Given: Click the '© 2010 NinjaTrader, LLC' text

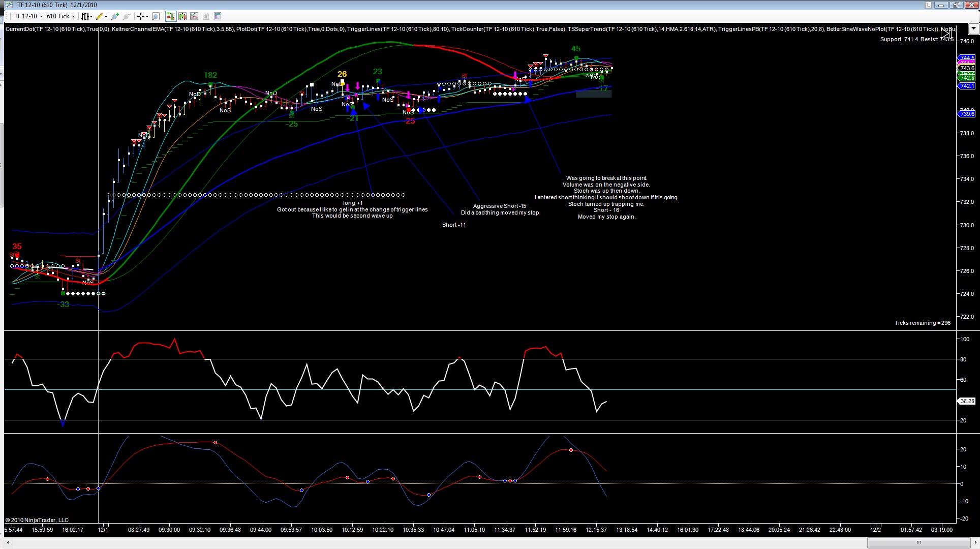Looking at the screenshot, I should point(37,520).
